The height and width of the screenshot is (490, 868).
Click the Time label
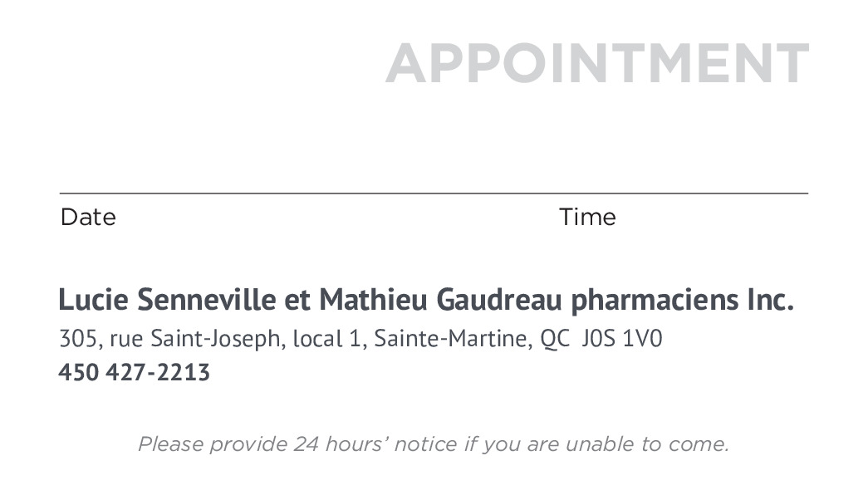click(587, 218)
